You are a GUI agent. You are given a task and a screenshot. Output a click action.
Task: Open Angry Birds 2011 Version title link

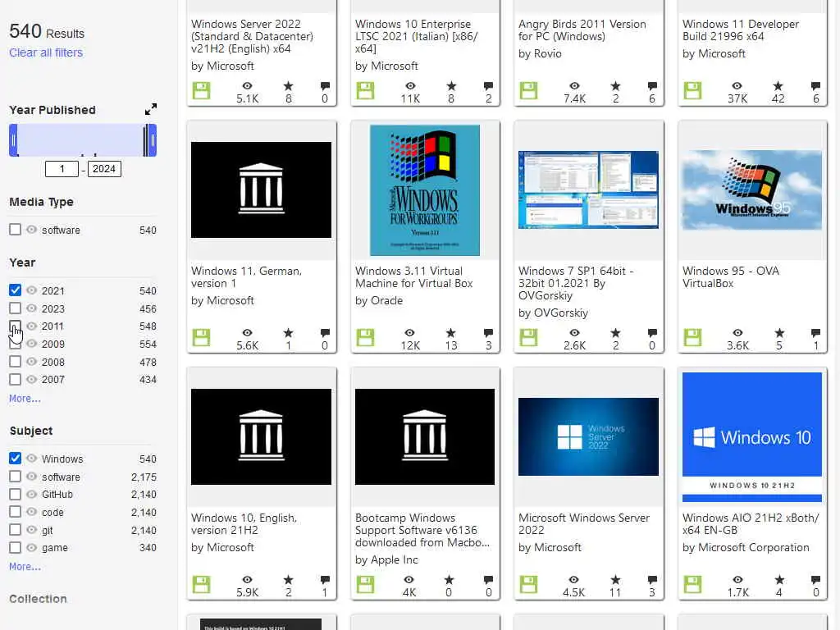(582, 30)
